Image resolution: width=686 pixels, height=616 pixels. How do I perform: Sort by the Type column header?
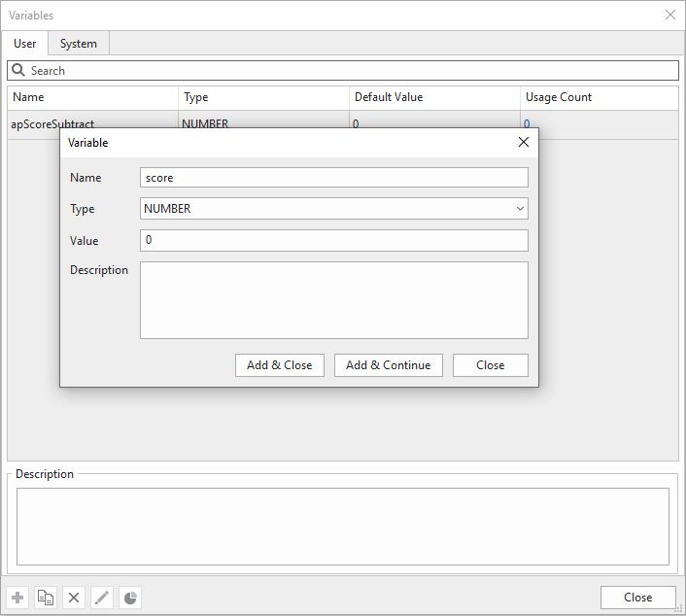pos(264,97)
